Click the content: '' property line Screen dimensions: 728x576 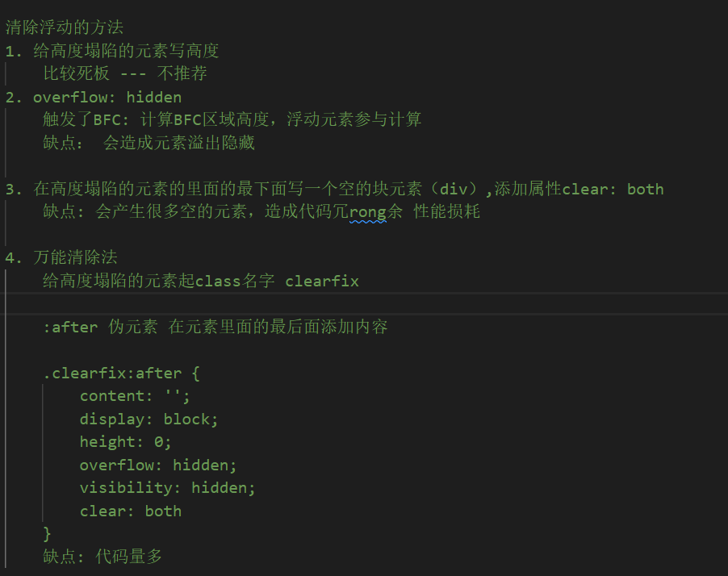[135, 396]
